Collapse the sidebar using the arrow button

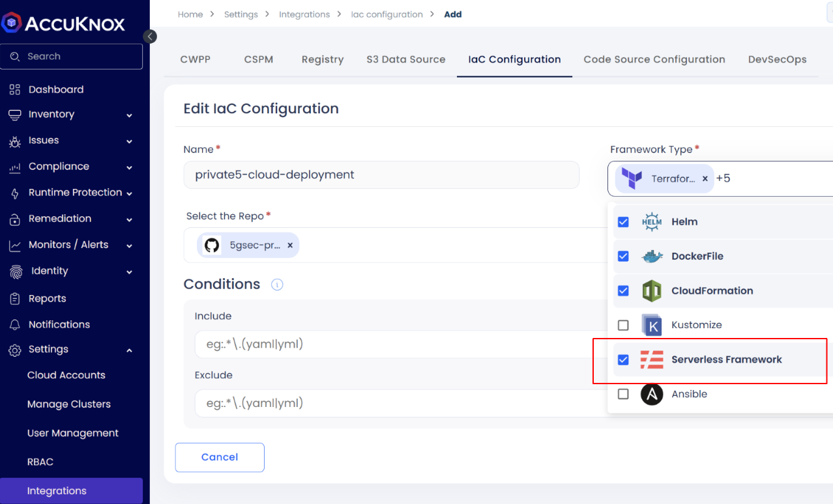click(149, 36)
